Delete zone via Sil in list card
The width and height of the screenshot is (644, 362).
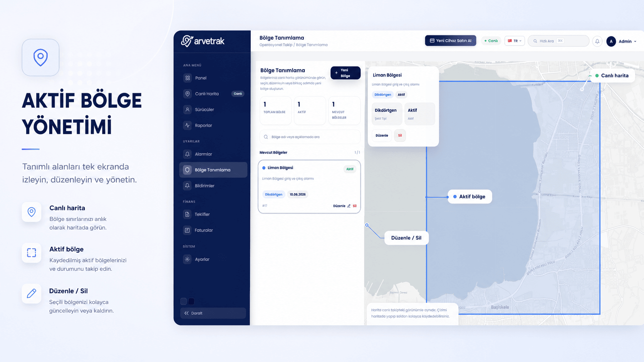(x=355, y=206)
